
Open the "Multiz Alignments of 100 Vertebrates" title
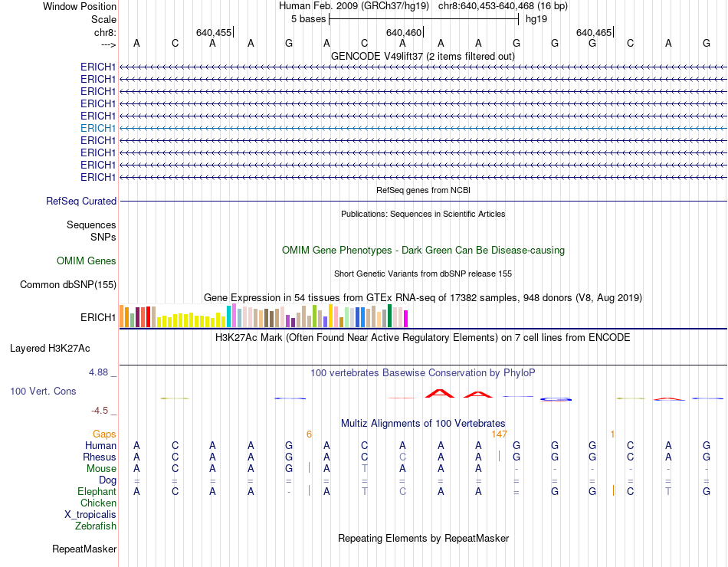[x=423, y=424]
